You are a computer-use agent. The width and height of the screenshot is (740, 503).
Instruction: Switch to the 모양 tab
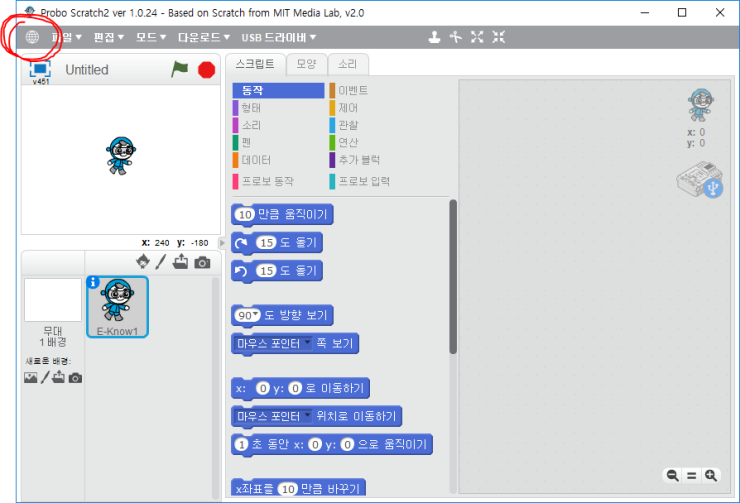point(306,64)
